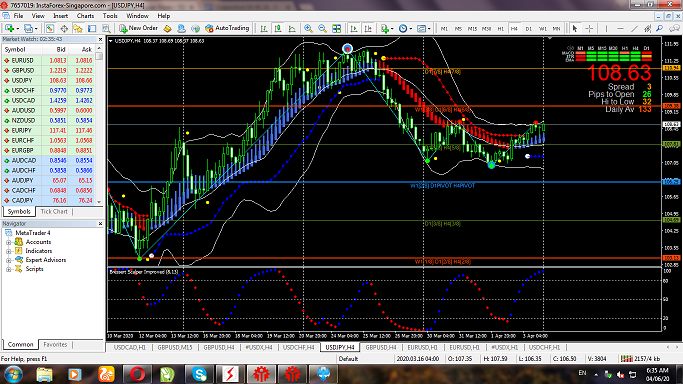Select the H4 timeframe button
This screenshot has width=683, height=384.
coord(514,28)
